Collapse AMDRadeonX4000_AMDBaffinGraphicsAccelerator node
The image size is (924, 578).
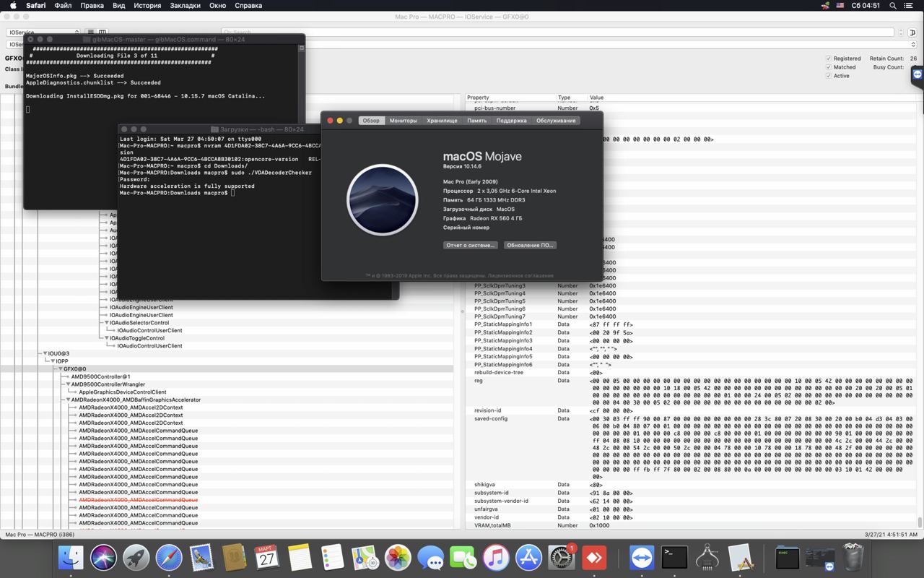69,400
